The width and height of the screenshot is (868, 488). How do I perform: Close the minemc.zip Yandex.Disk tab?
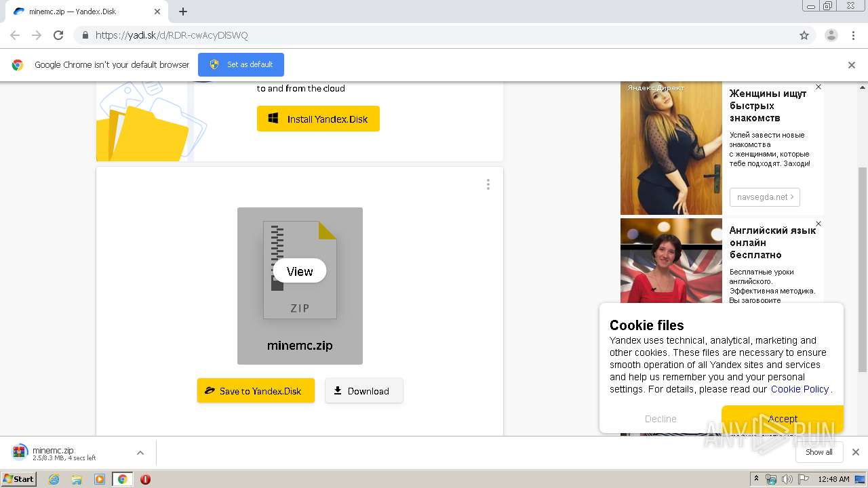pos(157,12)
